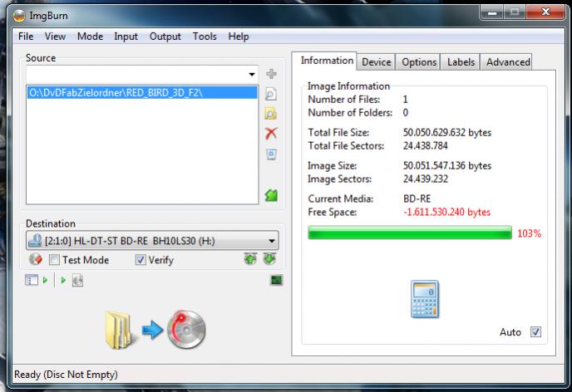Viewport: 572px width, 392px height.
Task: Click the Current Media value BD-RE
Action: pos(417,198)
